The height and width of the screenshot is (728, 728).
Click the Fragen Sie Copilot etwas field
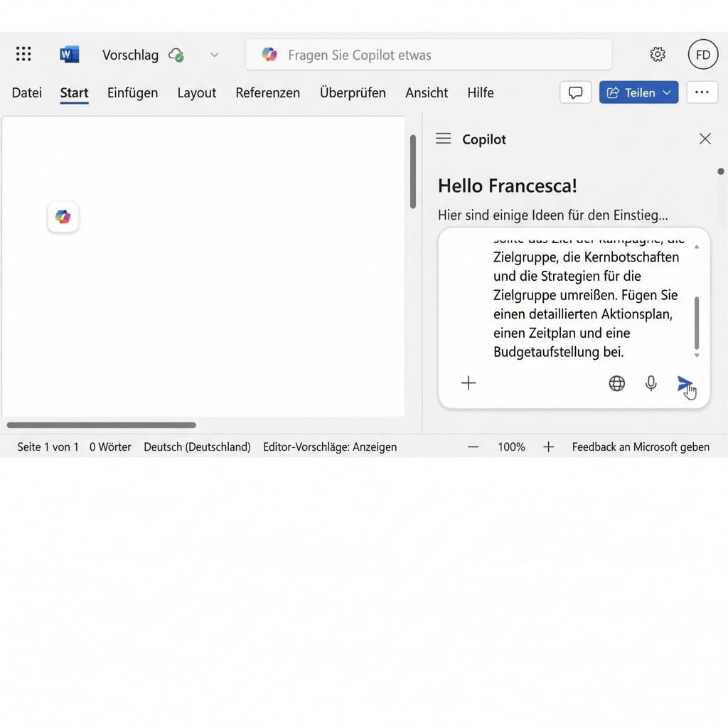point(427,54)
